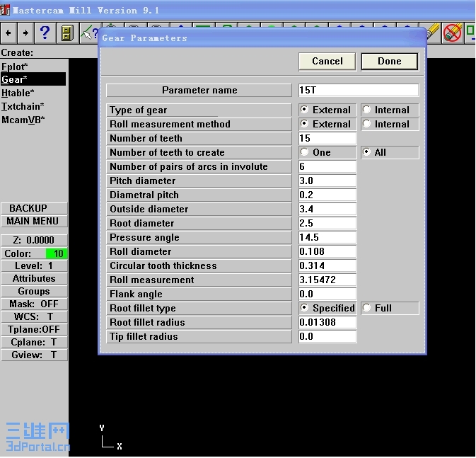Click the Z: 0.0000 depth button
476x458 pixels.
tap(34, 240)
